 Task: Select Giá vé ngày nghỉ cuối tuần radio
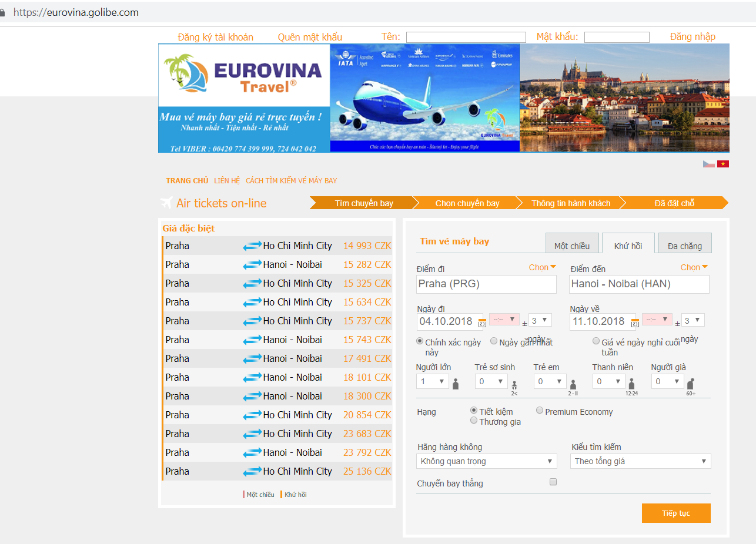596,341
